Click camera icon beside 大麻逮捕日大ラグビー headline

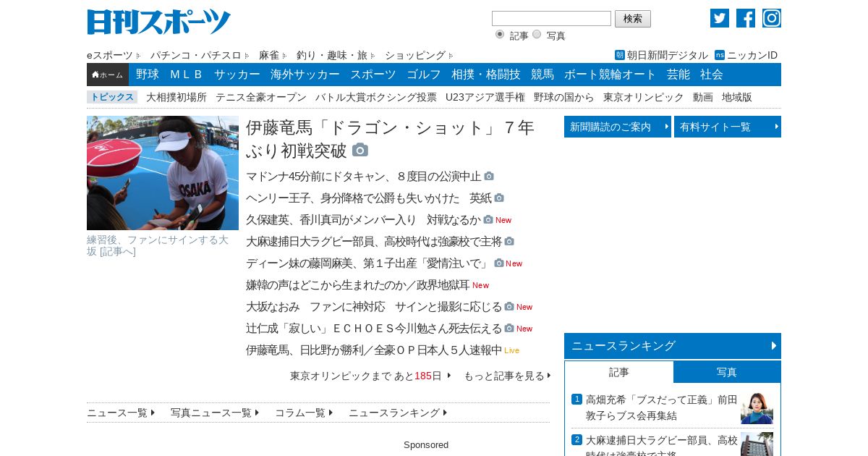509,241
